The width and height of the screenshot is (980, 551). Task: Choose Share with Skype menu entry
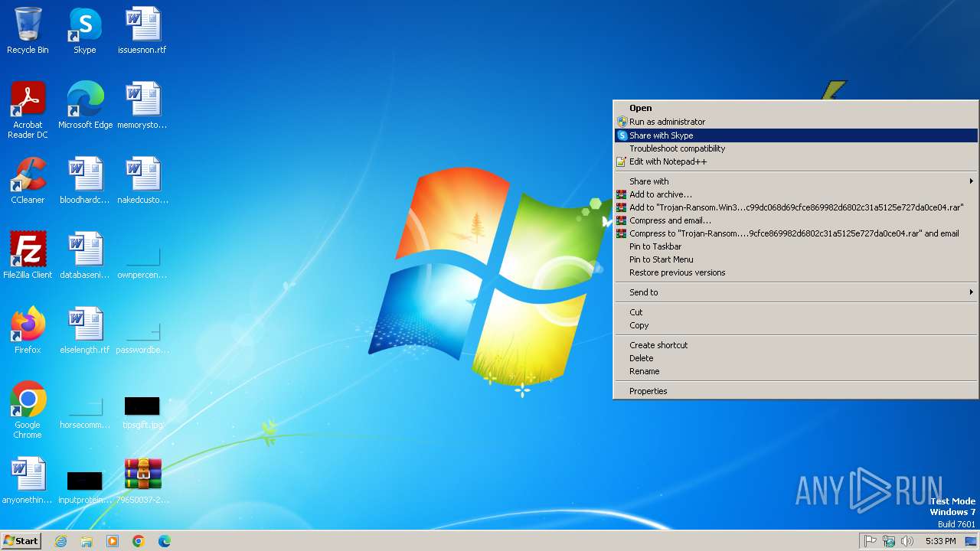[795, 135]
